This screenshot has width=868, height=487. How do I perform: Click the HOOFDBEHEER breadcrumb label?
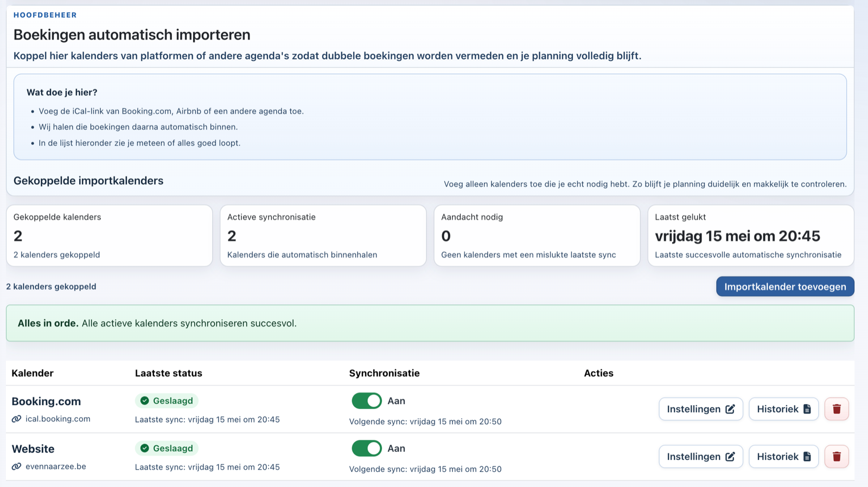point(45,15)
